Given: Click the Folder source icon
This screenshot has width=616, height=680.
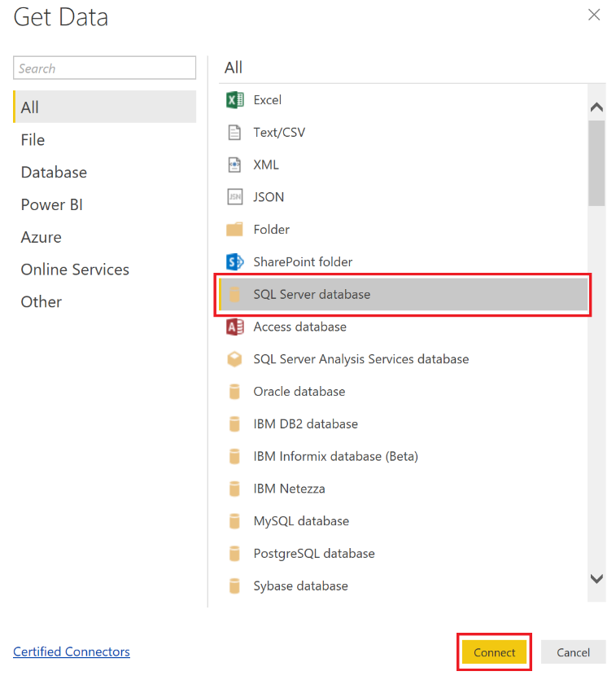Looking at the screenshot, I should coord(234,230).
